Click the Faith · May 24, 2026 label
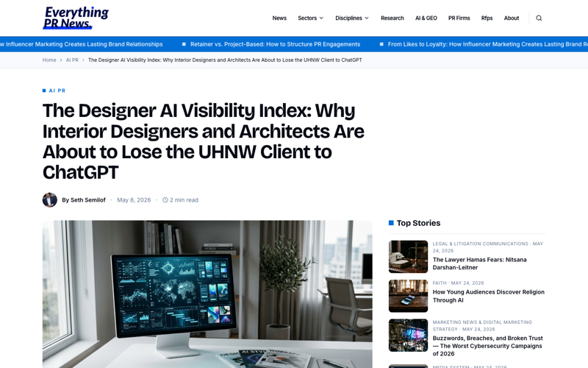Image resolution: width=588 pixels, height=368 pixels. coord(458,283)
